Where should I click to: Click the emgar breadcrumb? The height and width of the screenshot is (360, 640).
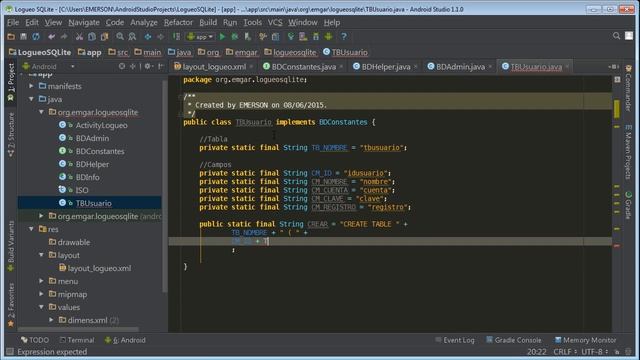(x=242, y=52)
